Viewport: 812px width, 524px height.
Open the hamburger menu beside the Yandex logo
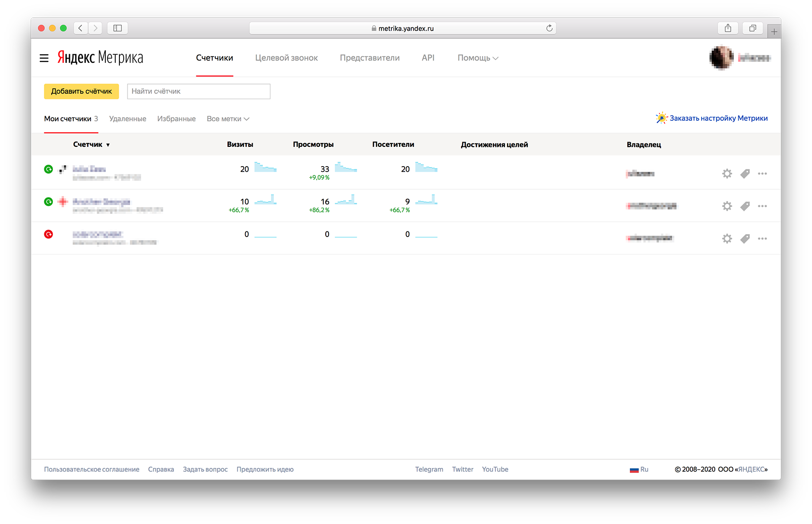point(44,58)
